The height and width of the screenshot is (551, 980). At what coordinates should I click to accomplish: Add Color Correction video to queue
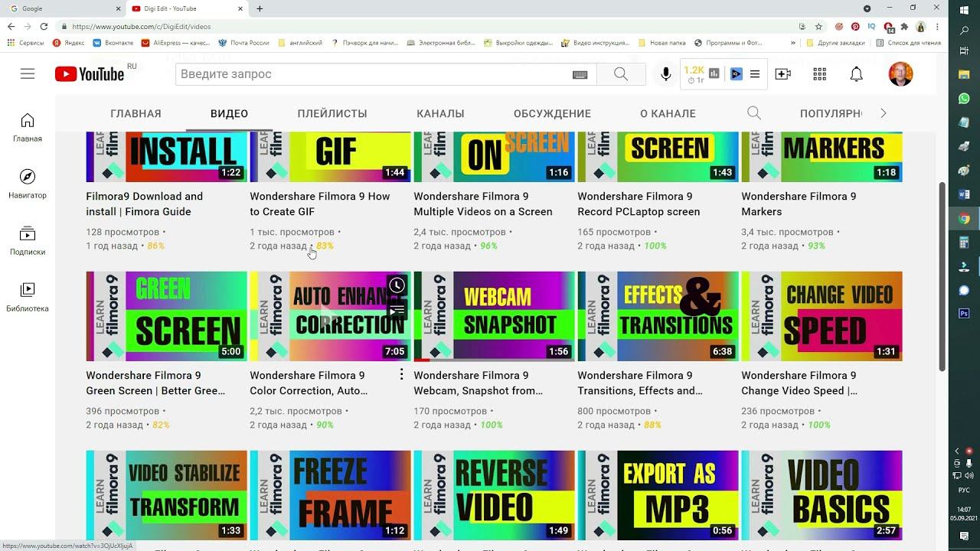point(397,310)
